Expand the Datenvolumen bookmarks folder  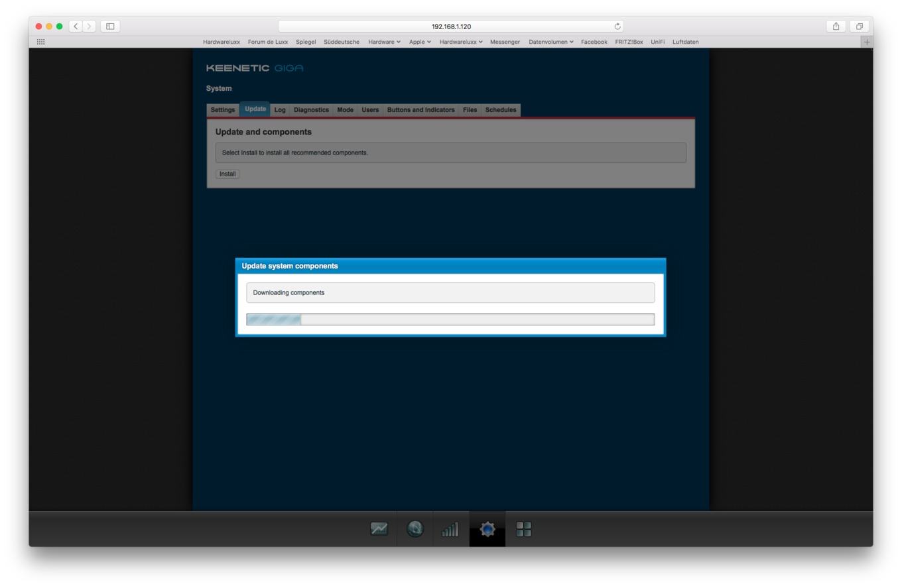point(550,42)
